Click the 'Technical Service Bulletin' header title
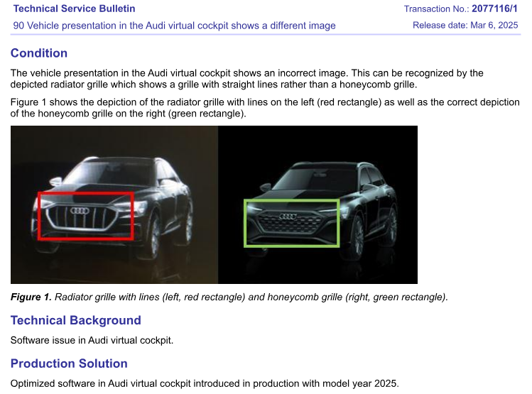This screenshot has width=532, height=394. (75, 9)
